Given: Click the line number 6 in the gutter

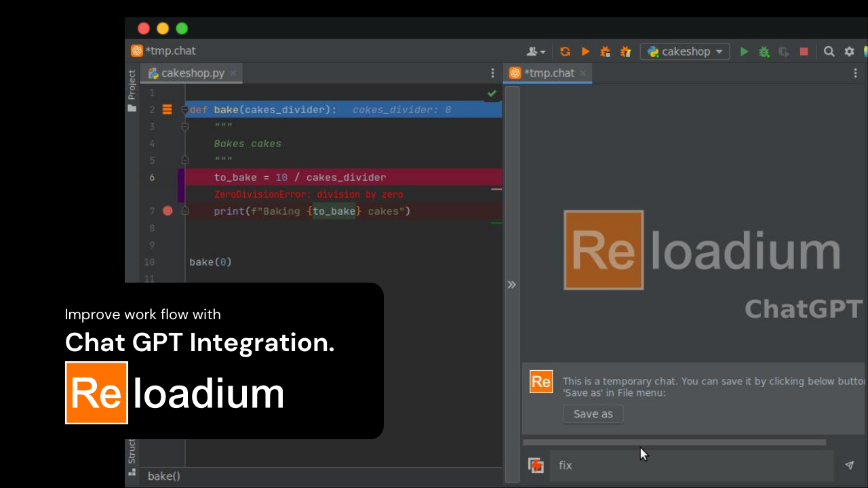Looking at the screenshot, I should click(152, 178).
